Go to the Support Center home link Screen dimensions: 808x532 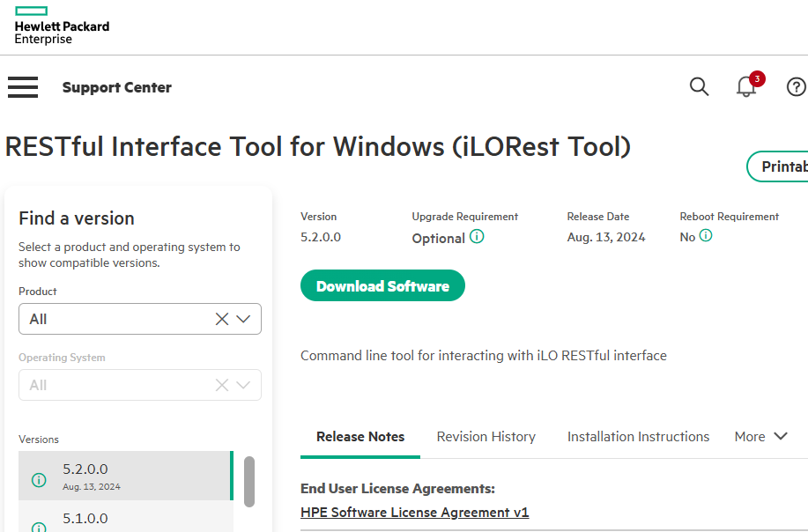pyautogui.click(x=117, y=87)
